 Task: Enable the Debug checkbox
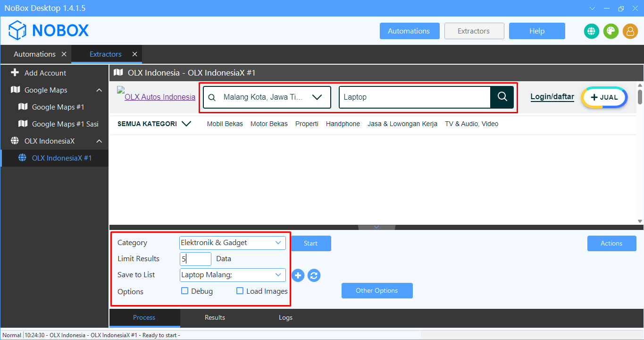pos(185,291)
